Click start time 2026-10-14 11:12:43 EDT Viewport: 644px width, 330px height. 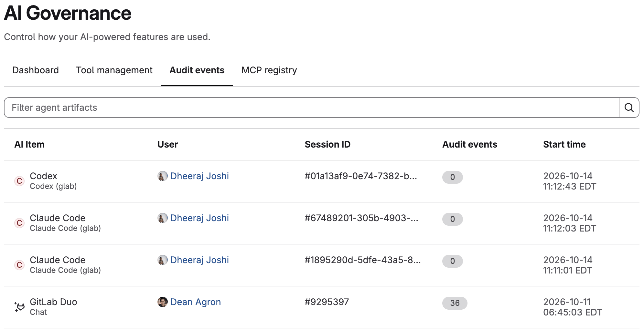click(x=570, y=181)
